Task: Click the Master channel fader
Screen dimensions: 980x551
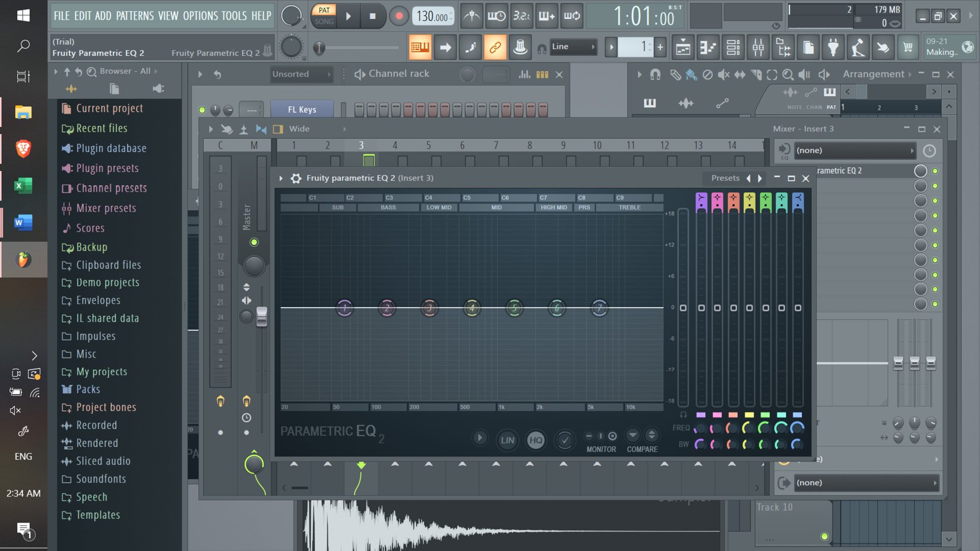Action: 262,316
